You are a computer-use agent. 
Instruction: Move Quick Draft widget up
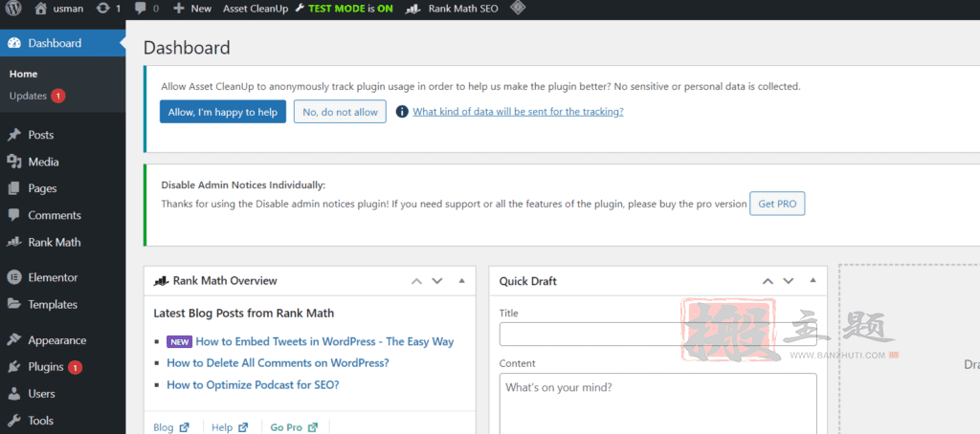point(768,281)
